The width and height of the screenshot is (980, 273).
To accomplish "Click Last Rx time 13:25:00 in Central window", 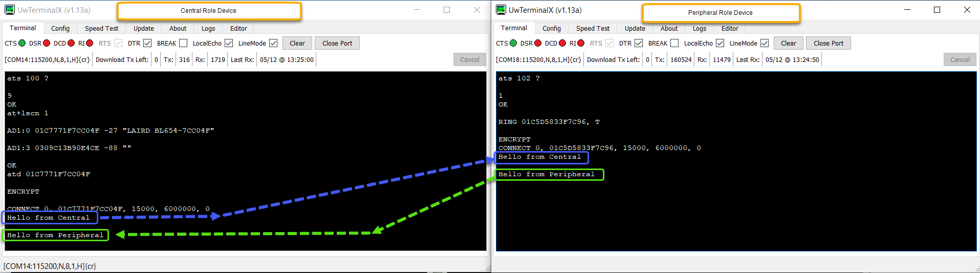I will coord(287,59).
